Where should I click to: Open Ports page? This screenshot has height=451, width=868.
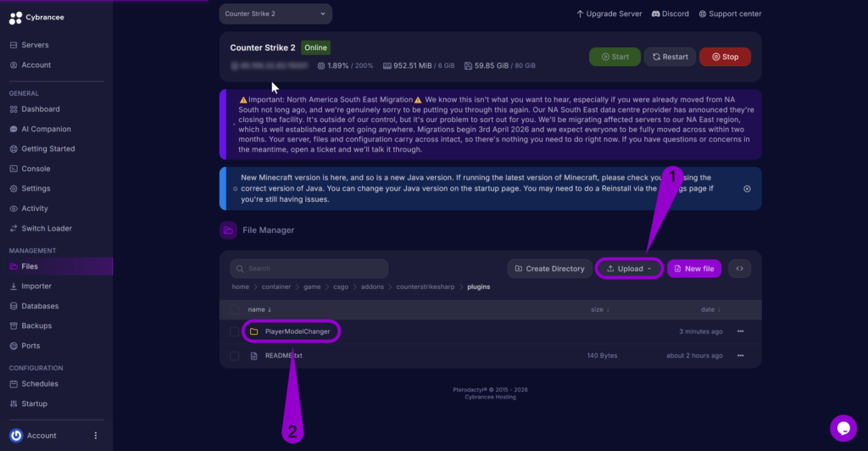pyautogui.click(x=31, y=346)
